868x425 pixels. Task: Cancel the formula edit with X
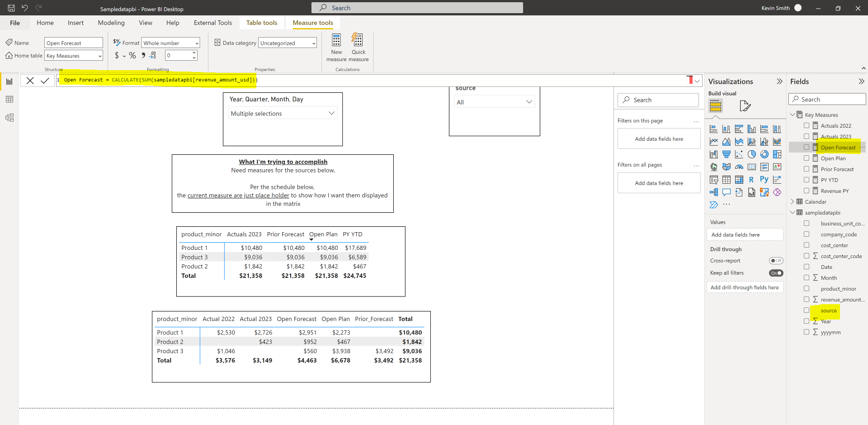click(30, 81)
